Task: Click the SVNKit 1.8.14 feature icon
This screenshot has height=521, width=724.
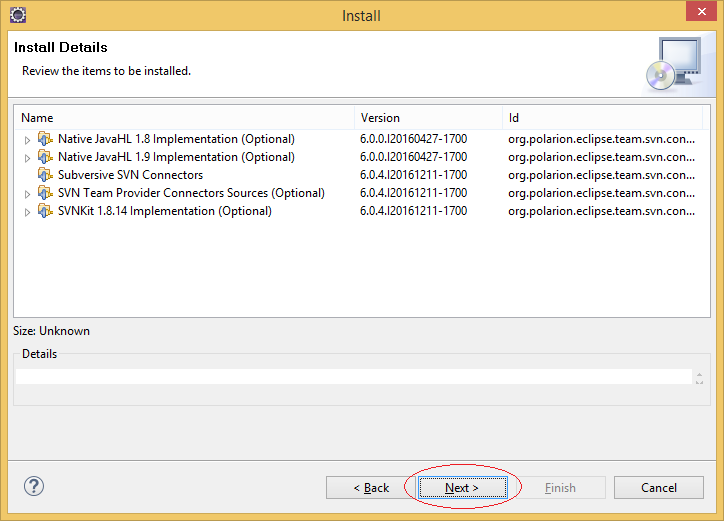Action: (x=45, y=211)
